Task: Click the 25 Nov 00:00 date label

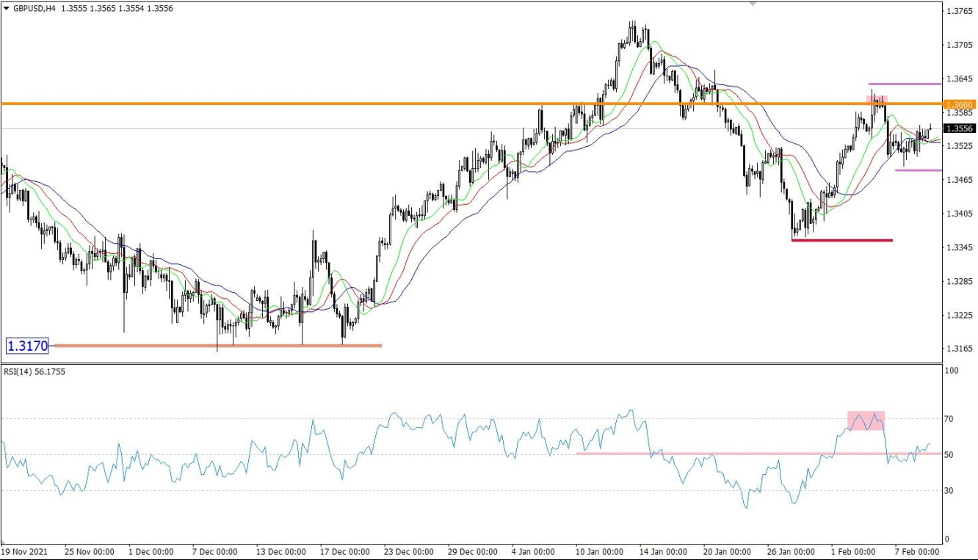Action: click(89, 551)
